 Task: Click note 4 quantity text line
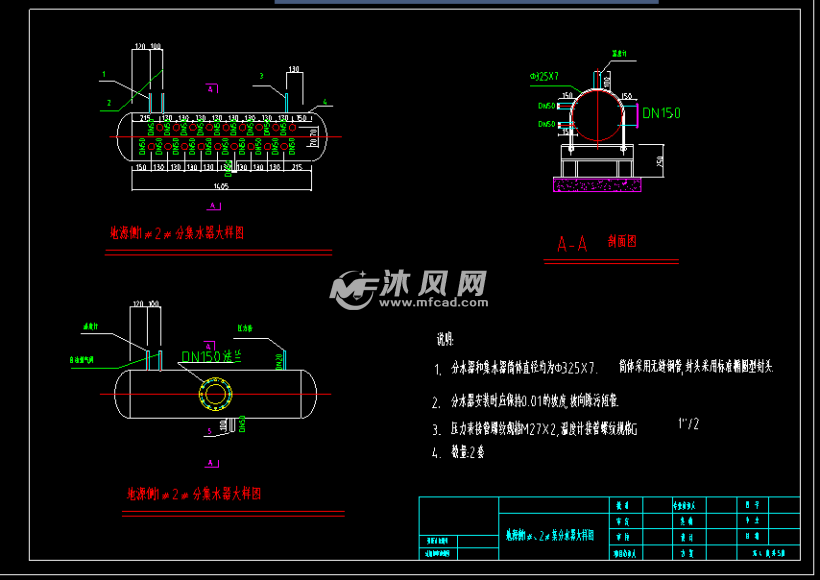(466, 452)
